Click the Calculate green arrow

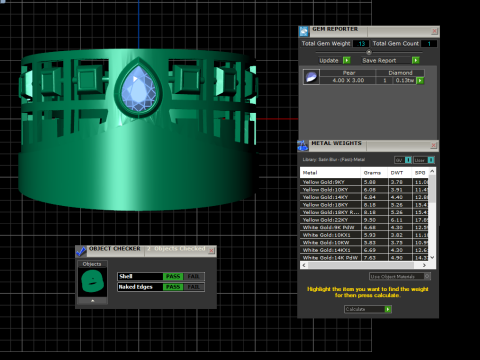tap(388, 309)
